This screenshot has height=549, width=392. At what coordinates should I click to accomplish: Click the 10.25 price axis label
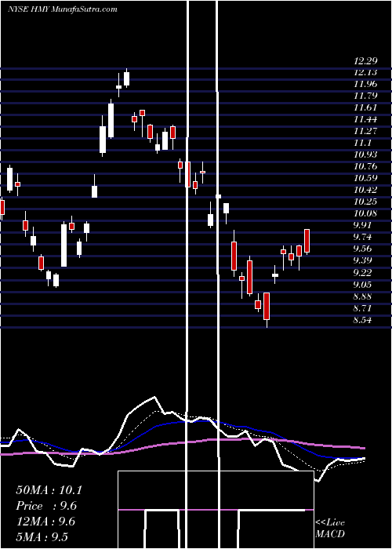pos(365,202)
